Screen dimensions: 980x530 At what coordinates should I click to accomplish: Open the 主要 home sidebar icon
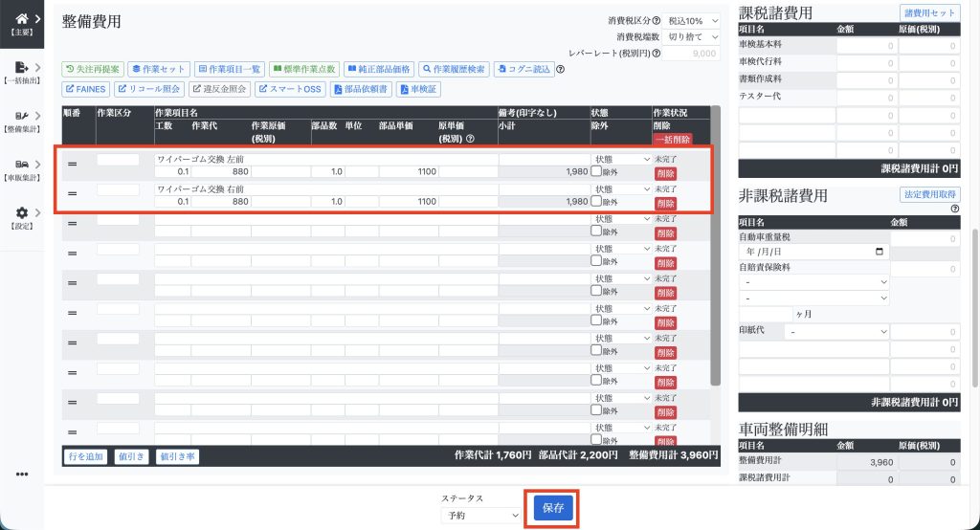[21, 17]
